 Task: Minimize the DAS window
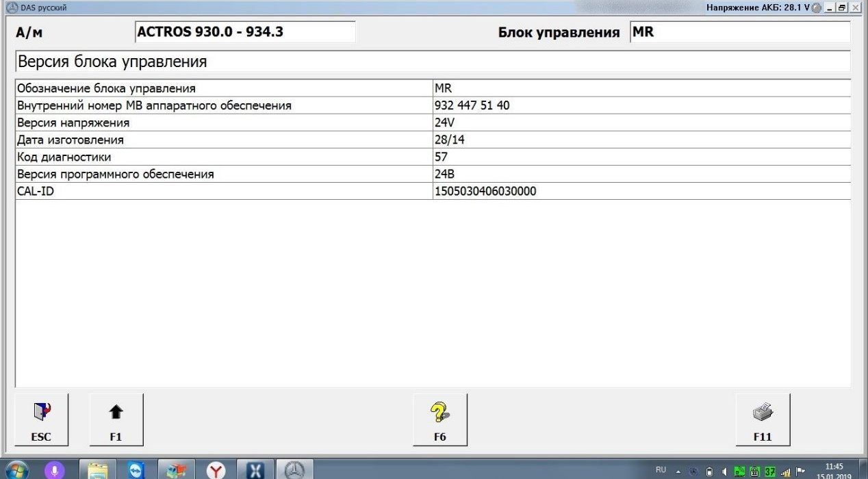tap(830, 7)
